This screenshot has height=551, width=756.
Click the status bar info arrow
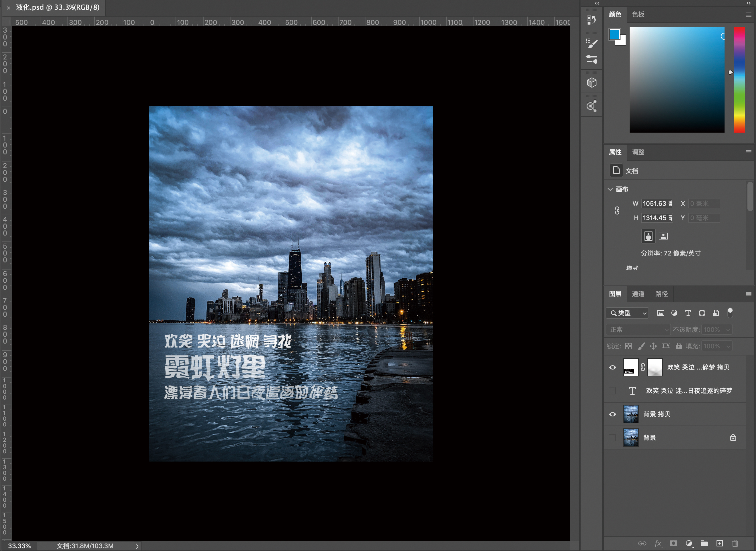137,546
